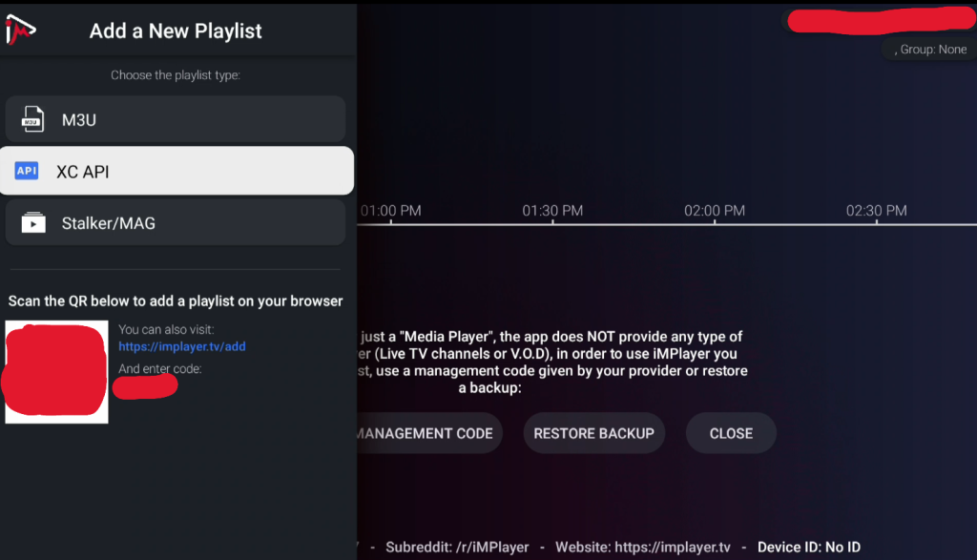Click the iMPlayer logo icon

[20, 31]
